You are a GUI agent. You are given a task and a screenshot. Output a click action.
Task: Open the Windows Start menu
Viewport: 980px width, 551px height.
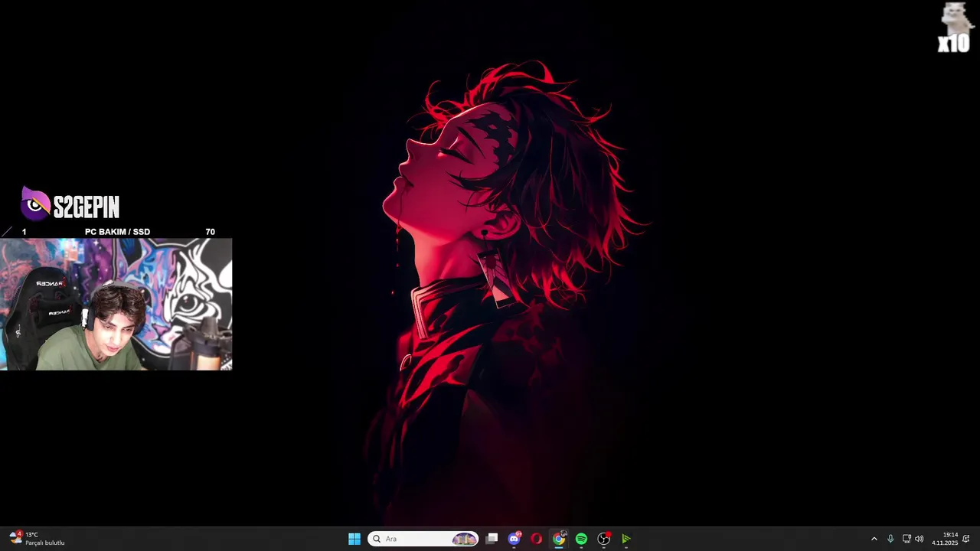pos(354,539)
